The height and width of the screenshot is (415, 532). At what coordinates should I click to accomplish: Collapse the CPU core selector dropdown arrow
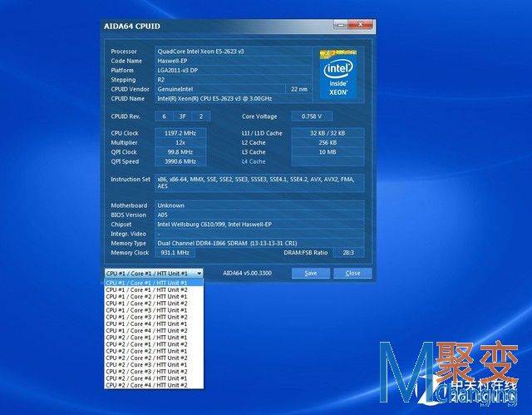click(x=199, y=273)
